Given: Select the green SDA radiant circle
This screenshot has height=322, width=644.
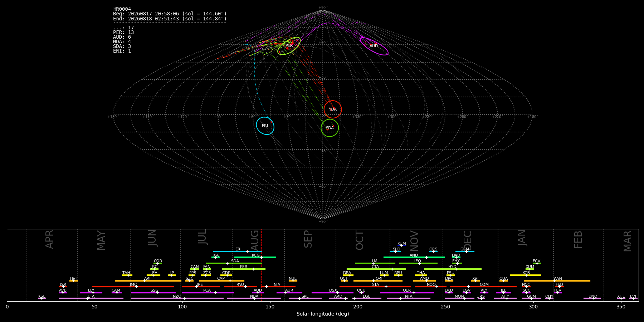Looking at the screenshot, I should point(330,128).
